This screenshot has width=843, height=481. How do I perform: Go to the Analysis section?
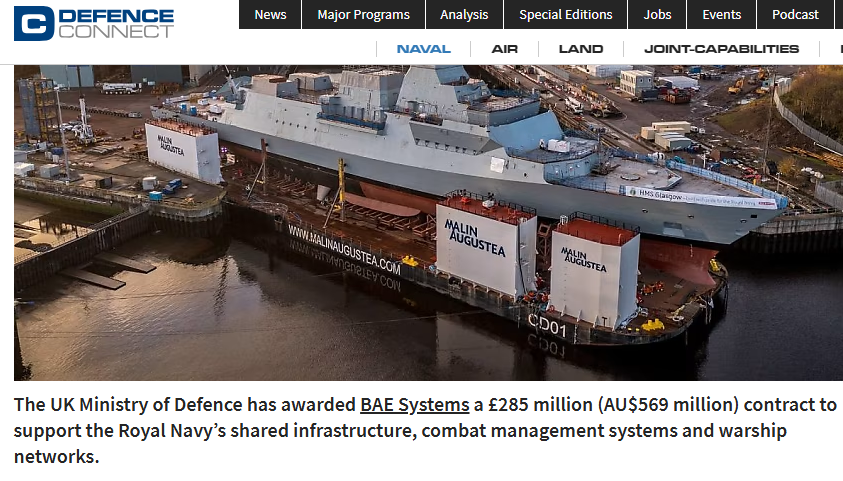(464, 15)
